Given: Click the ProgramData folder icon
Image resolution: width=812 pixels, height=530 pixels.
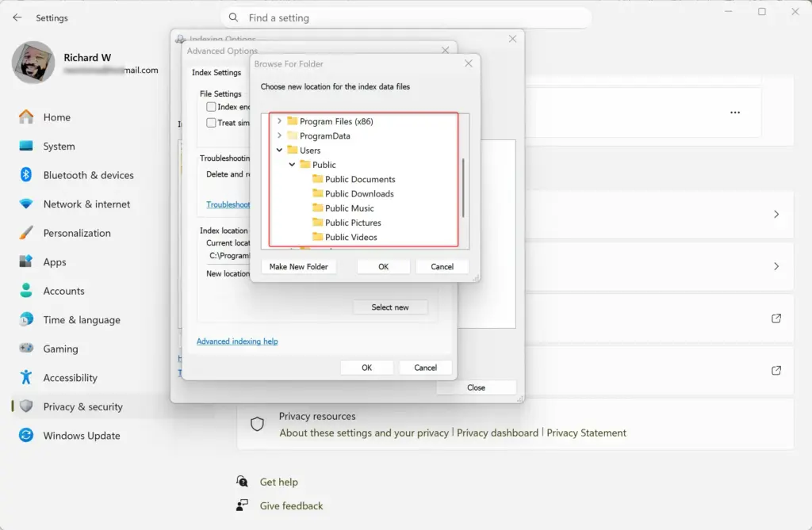Looking at the screenshot, I should click(293, 135).
